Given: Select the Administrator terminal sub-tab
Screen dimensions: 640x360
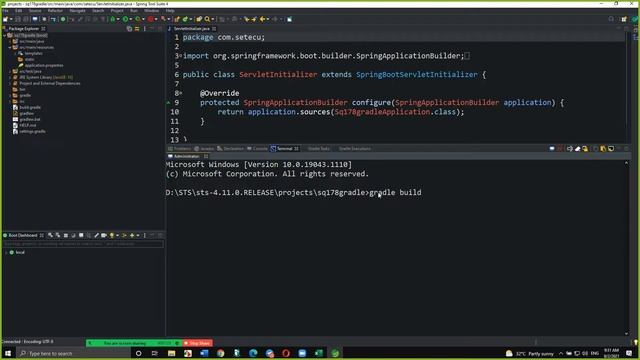Looking at the screenshot, I should click(187, 156).
